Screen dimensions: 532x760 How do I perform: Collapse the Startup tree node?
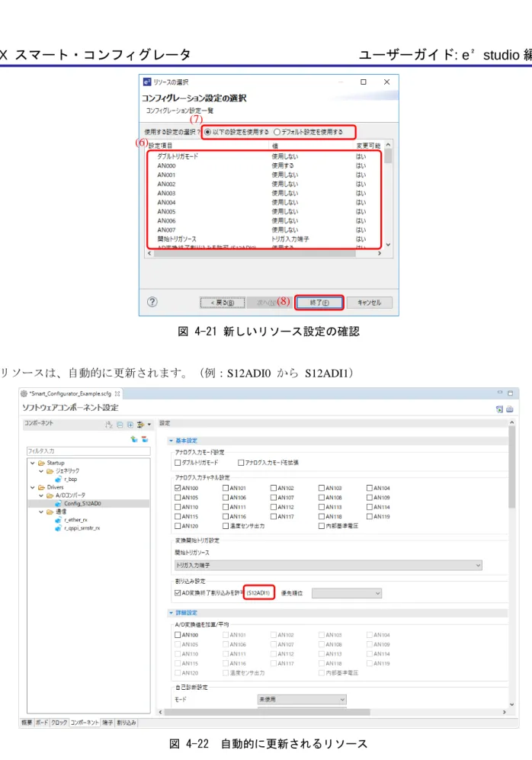pyautogui.click(x=33, y=463)
